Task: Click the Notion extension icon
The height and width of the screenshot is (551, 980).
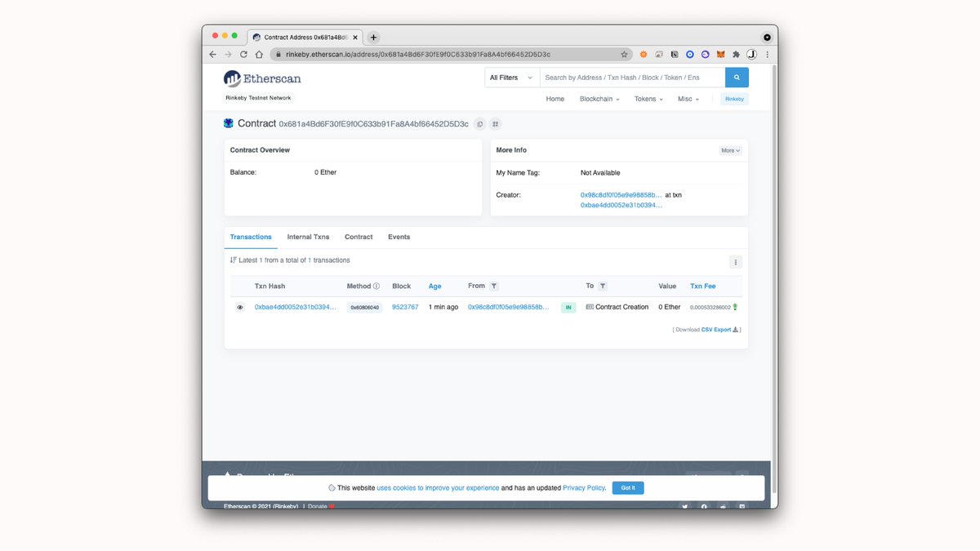Action: 675,55
